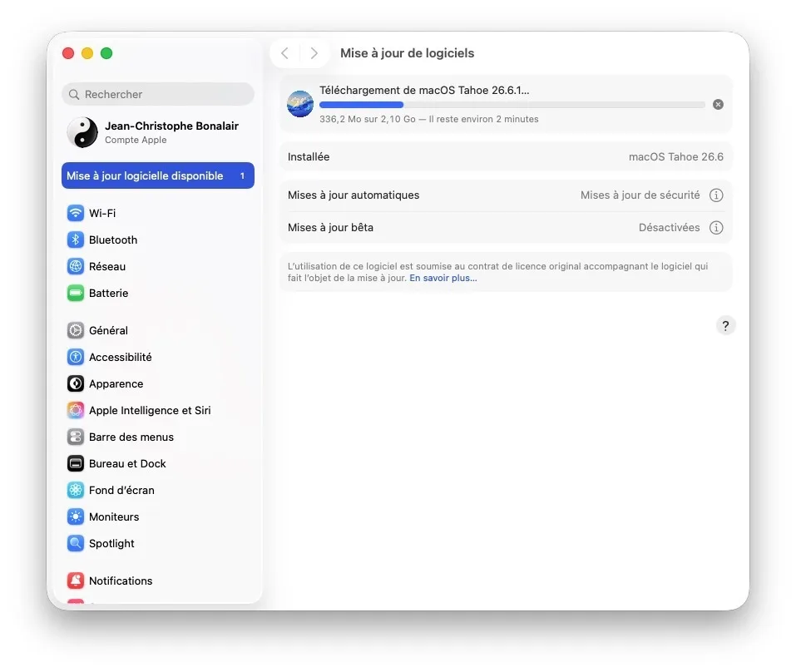Click the macOS Tahoe update icon
The image size is (796, 672).
[x=300, y=104]
